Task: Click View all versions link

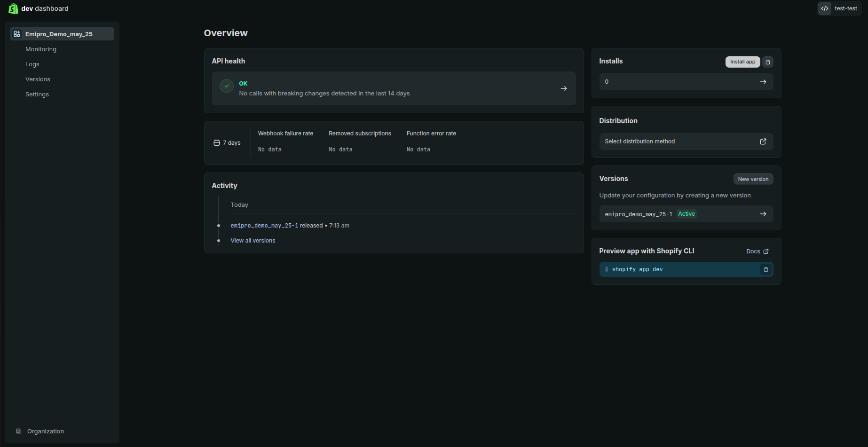Action: (x=253, y=241)
